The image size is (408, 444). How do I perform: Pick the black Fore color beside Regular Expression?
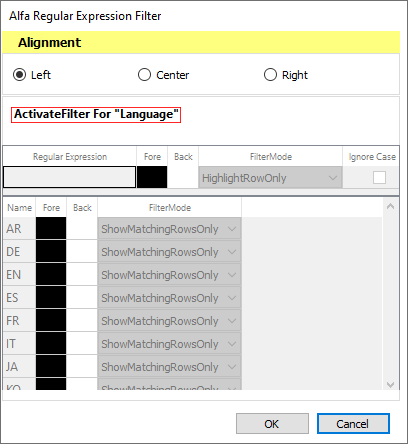tap(152, 177)
